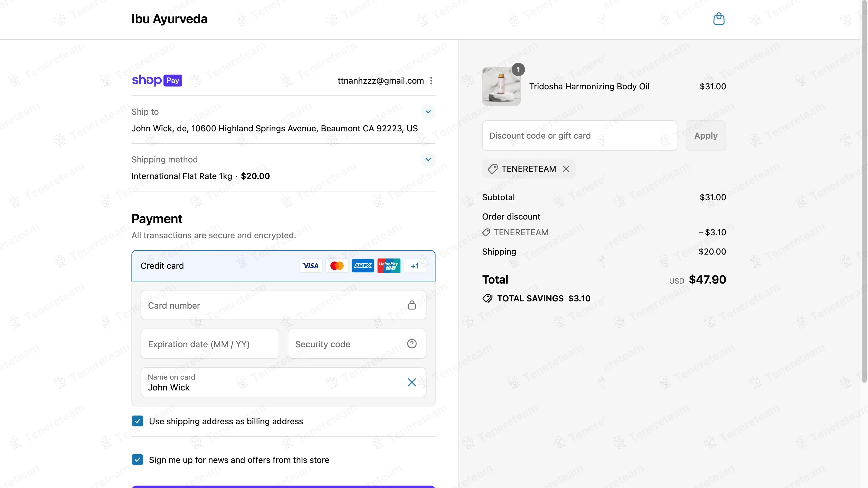Remove the TENERETEAM discount code tag

point(566,169)
